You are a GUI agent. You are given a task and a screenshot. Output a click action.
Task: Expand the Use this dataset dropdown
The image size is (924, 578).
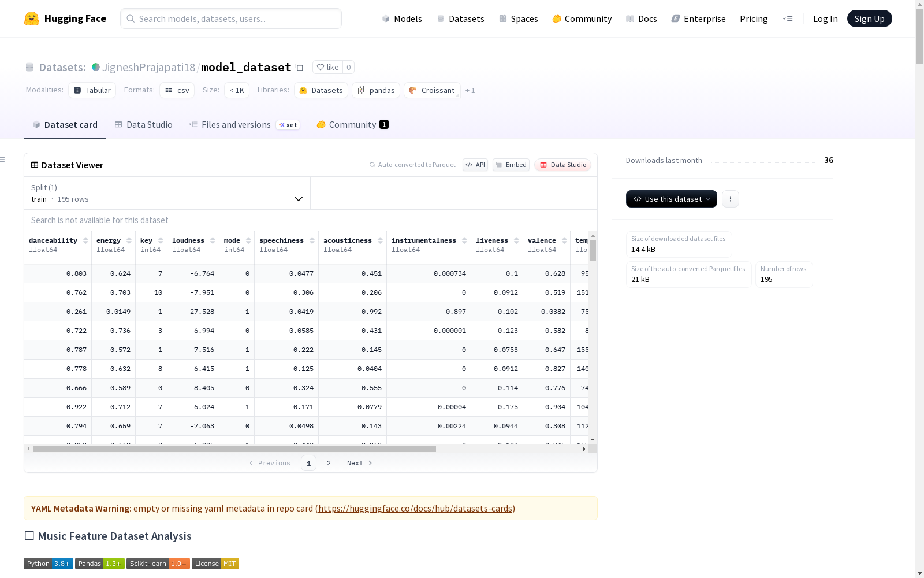click(672, 199)
